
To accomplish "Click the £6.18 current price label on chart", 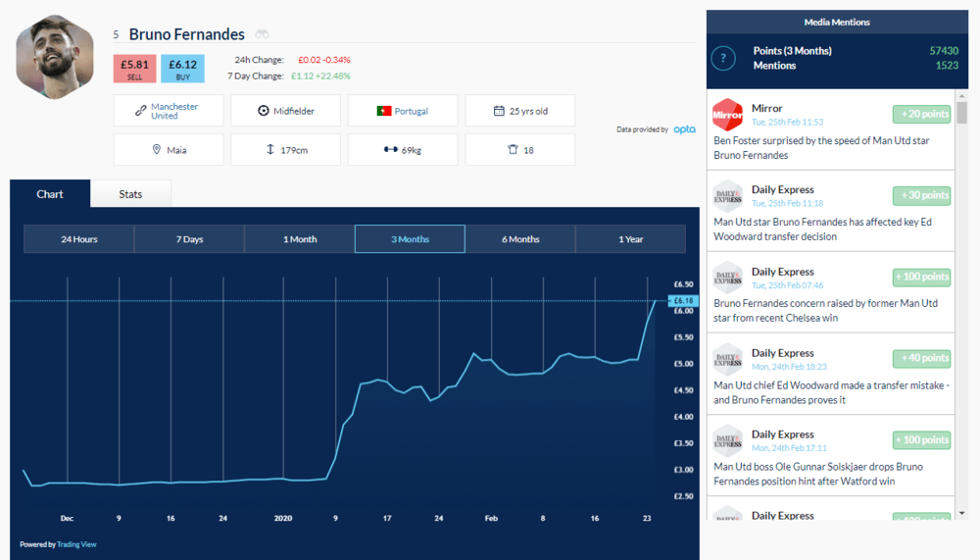I will click(x=683, y=301).
